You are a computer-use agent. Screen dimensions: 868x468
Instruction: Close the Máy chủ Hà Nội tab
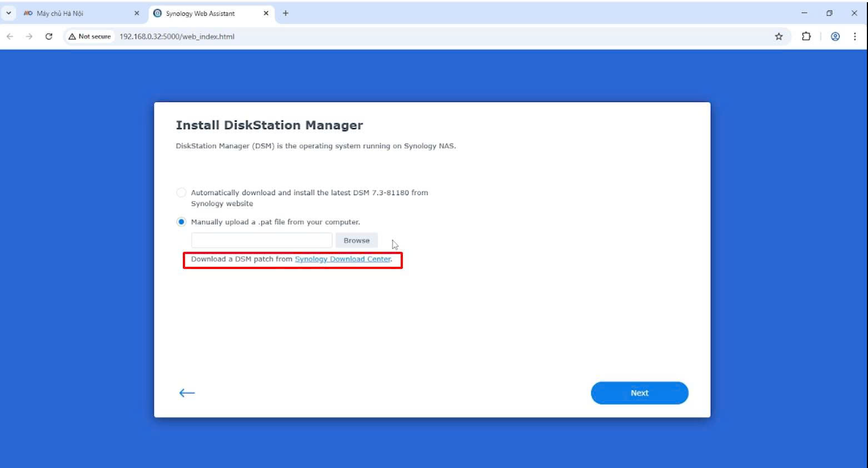pyautogui.click(x=137, y=13)
